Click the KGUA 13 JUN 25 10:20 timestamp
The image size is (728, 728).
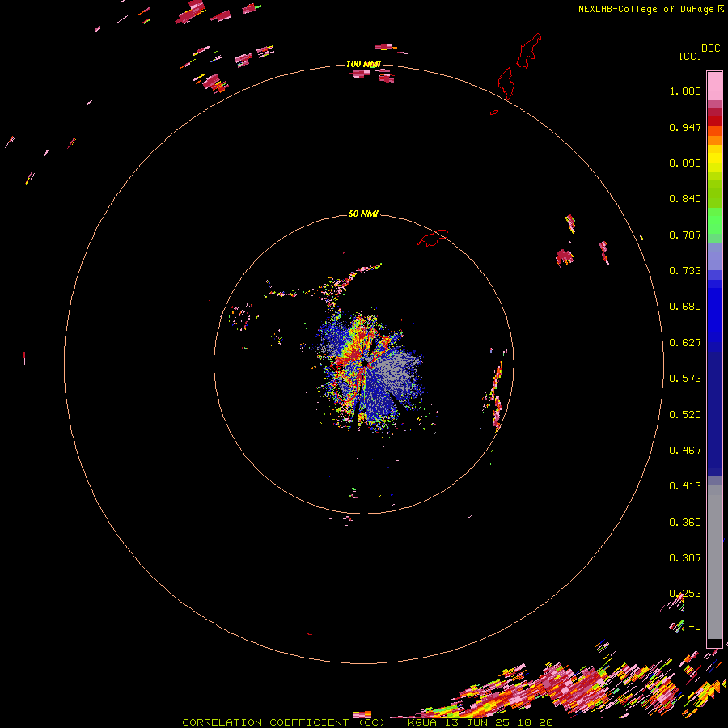pos(480,722)
